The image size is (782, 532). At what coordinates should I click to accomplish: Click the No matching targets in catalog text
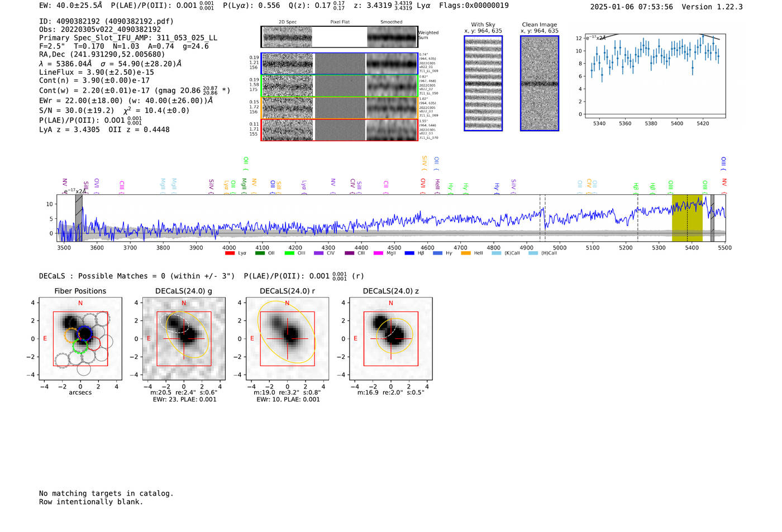click(x=106, y=493)
